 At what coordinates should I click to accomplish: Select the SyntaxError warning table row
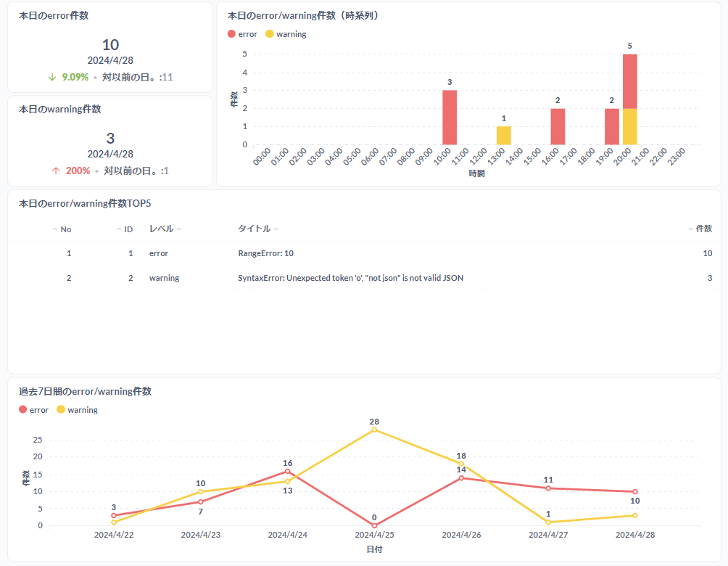350,278
